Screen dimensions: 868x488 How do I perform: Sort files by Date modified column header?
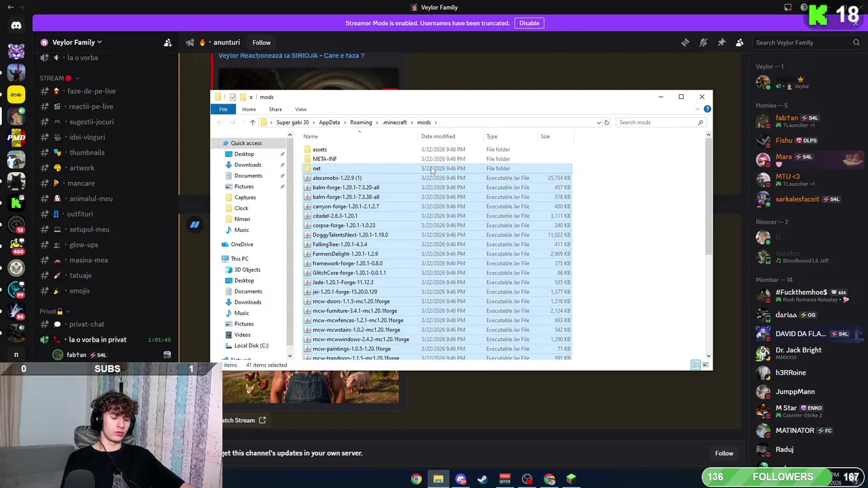[451, 136]
